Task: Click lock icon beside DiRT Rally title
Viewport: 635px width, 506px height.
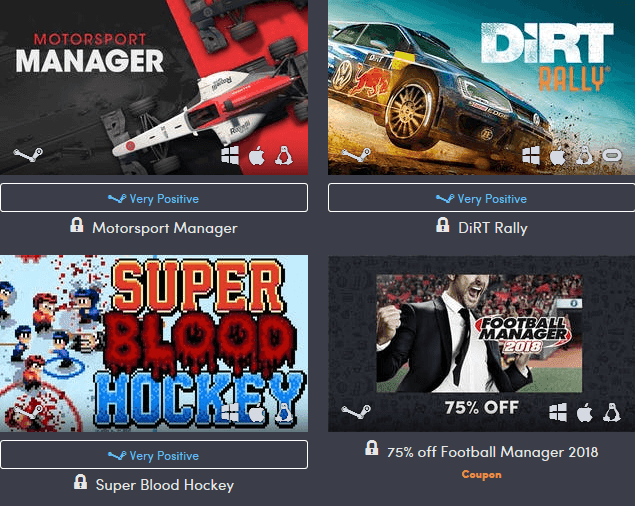Action: (x=443, y=225)
